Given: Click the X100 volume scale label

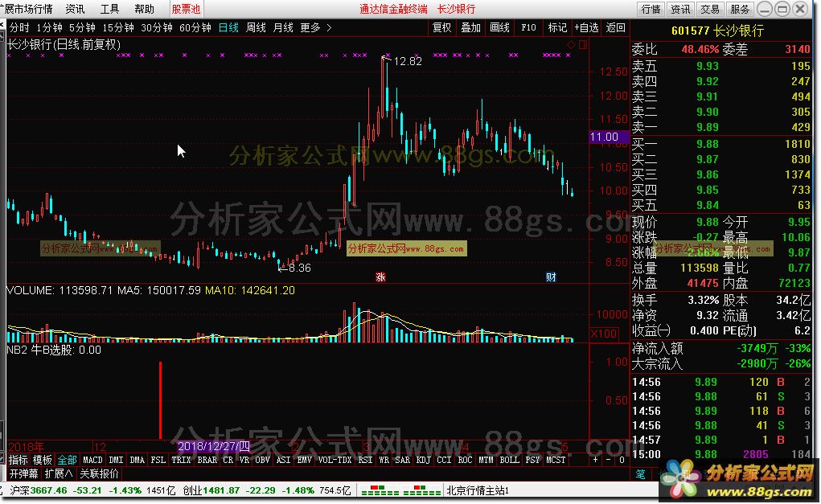Looking at the screenshot, I should (x=604, y=334).
